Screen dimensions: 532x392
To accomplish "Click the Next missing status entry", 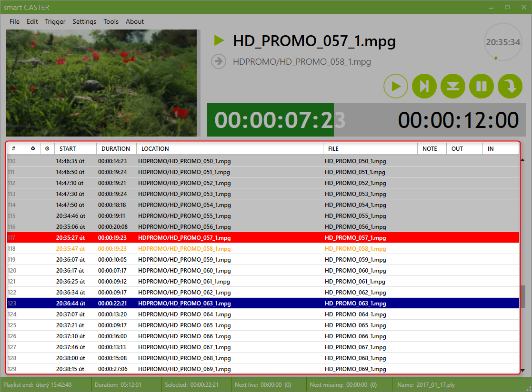I will click(x=343, y=385).
